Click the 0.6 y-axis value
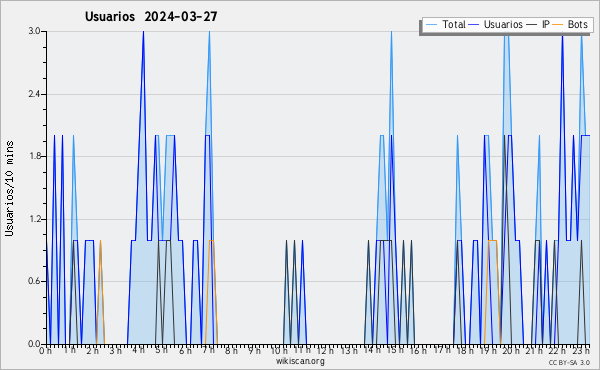The image size is (600, 370). click(x=34, y=281)
